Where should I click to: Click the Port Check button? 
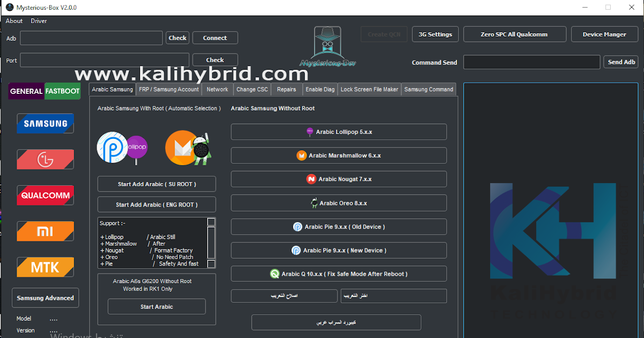click(215, 60)
